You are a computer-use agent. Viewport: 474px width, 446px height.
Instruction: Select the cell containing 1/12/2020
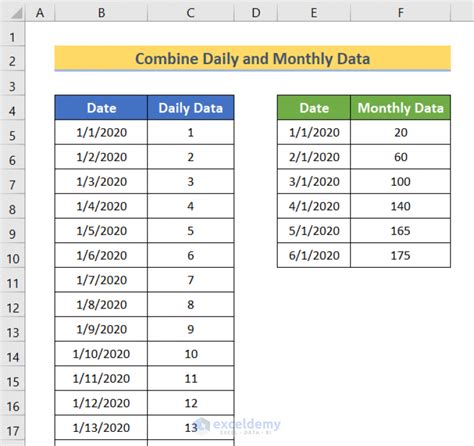(x=101, y=404)
